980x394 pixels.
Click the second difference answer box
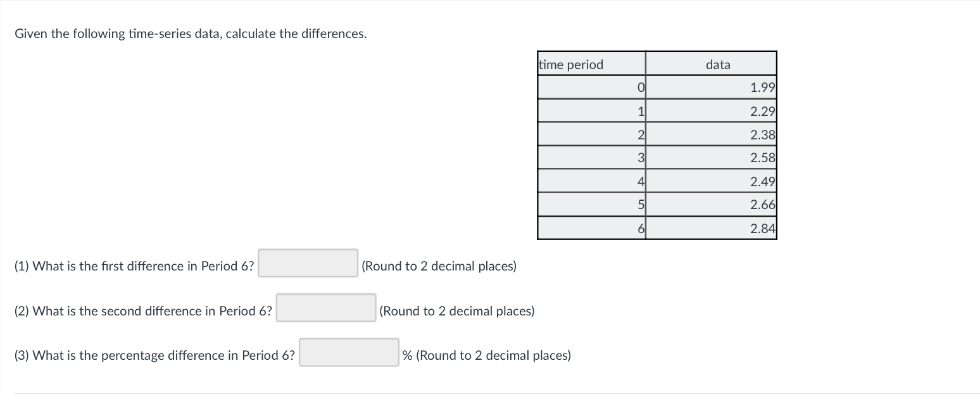[325, 308]
